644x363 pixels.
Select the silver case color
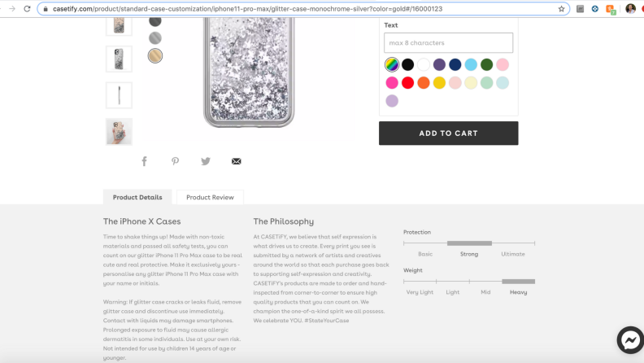pyautogui.click(x=155, y=38)
